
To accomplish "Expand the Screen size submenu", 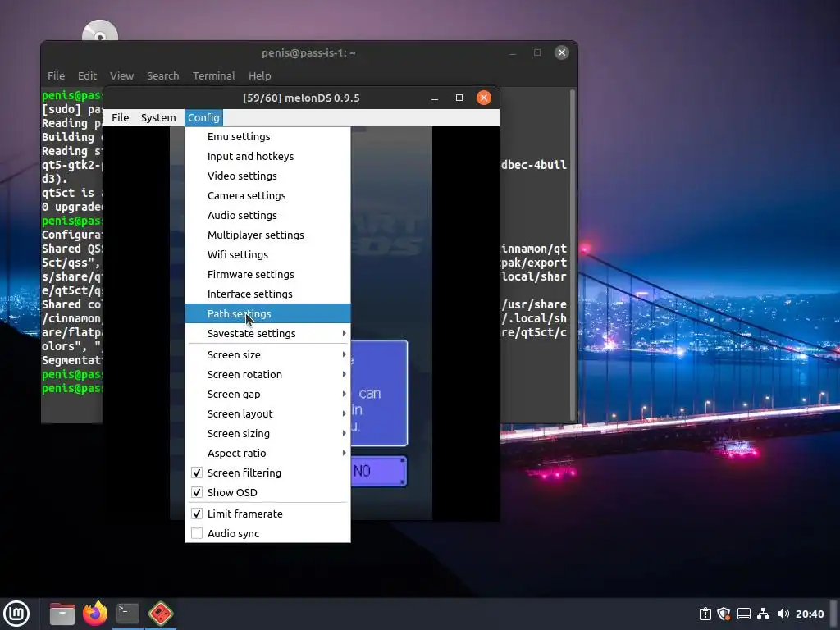I will tap(268, 354).
